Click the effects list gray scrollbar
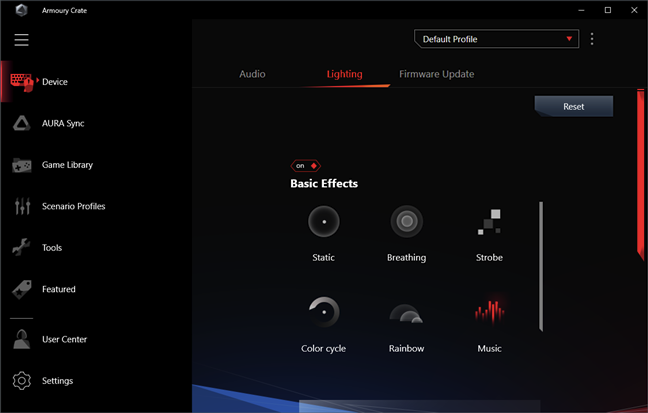The height and width of the screenshot is (413, 648). click(x=541, y=267)
